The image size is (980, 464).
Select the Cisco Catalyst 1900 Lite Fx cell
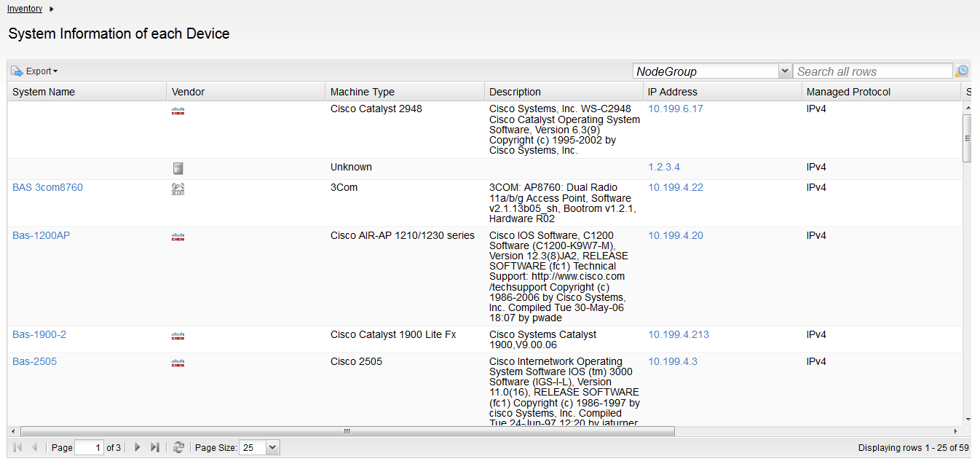(x=393, y=334)
